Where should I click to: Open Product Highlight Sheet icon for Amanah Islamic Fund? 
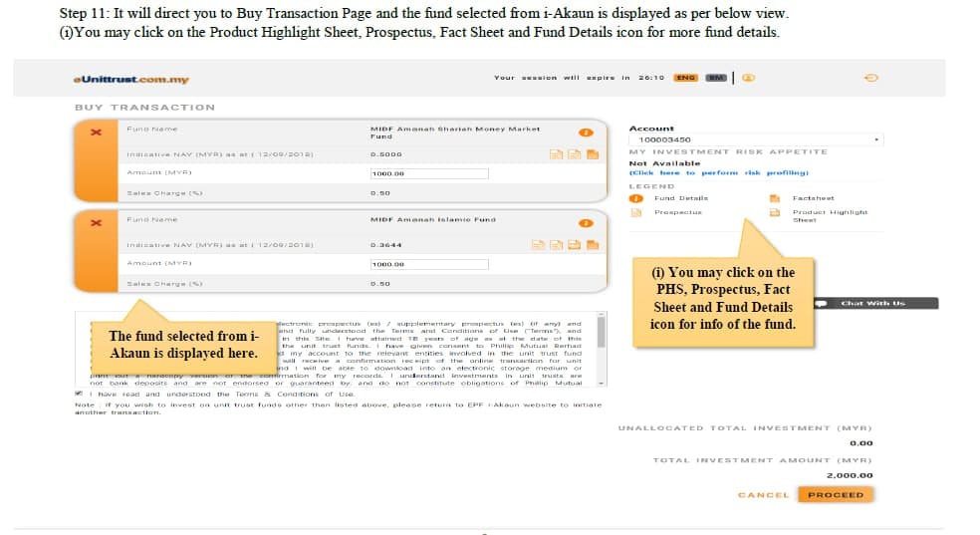click(x=574, y=245)
